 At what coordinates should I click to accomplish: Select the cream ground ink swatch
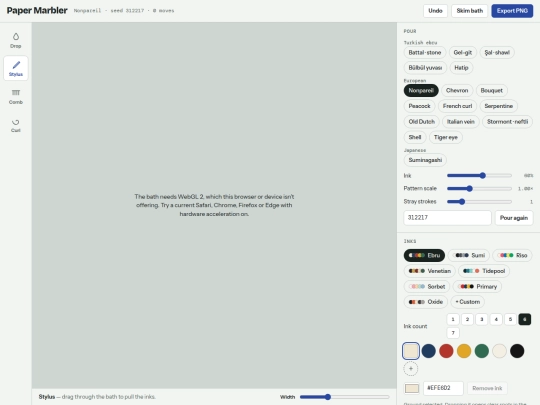click(411, 351)
